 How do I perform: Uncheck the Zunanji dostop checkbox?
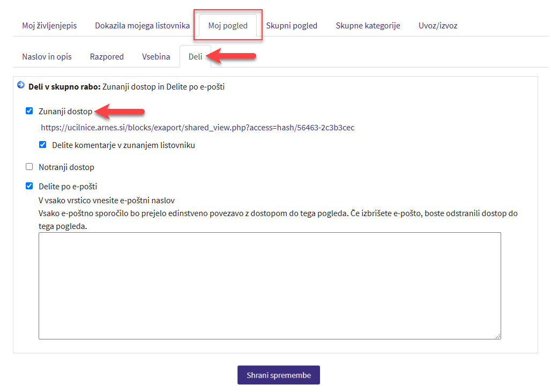(x=29, y=111)
